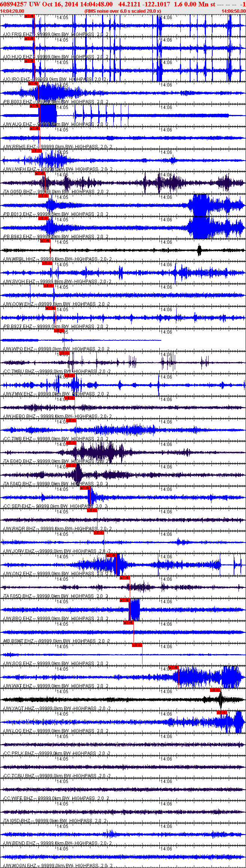Select the red pick marker on UW.YACT trace
Image resolution: width=246 pixels, height=868 pixels.
(x=215, y=690)
